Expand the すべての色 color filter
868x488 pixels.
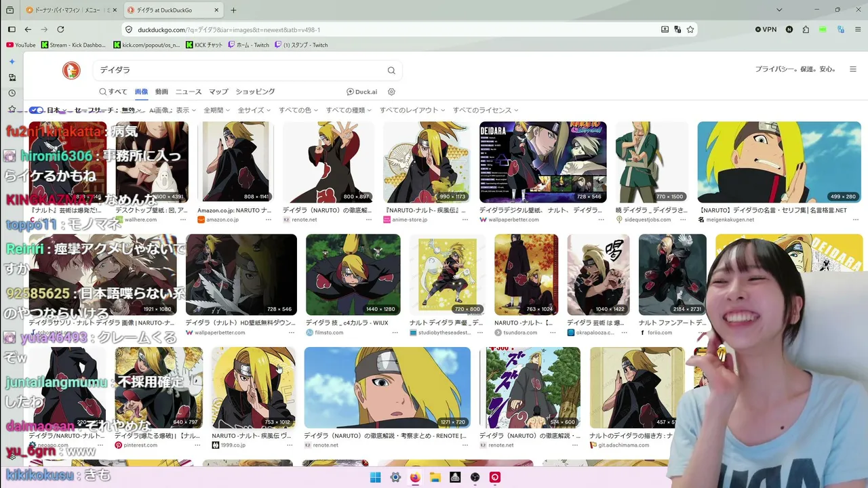click(x=298, y=110)
